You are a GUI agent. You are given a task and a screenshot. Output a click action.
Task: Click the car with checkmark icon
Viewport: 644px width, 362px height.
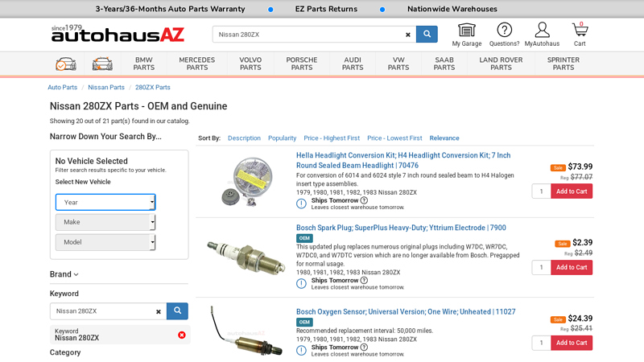pyautogui.click(x=66, y=64)
